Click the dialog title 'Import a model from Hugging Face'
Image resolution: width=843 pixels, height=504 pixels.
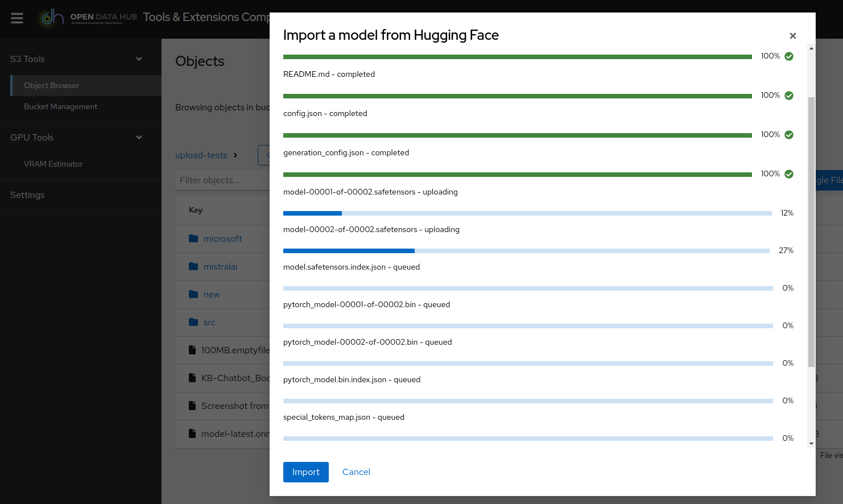(391, 35)
